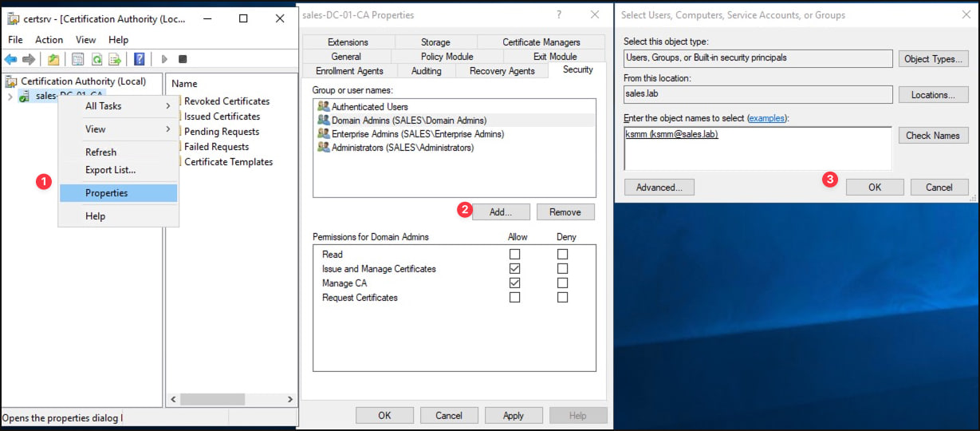980x431 pixels.
Task: Switch to the Exit Module tab
Action: click(x=555, y=57)
